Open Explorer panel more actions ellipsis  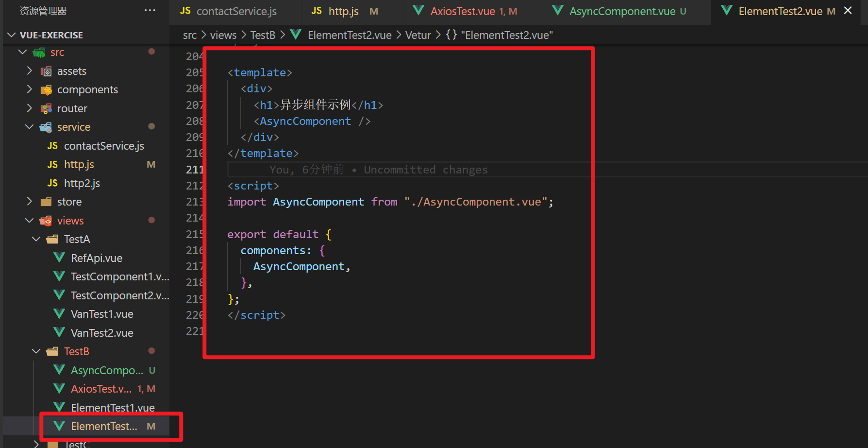point(150,11)
